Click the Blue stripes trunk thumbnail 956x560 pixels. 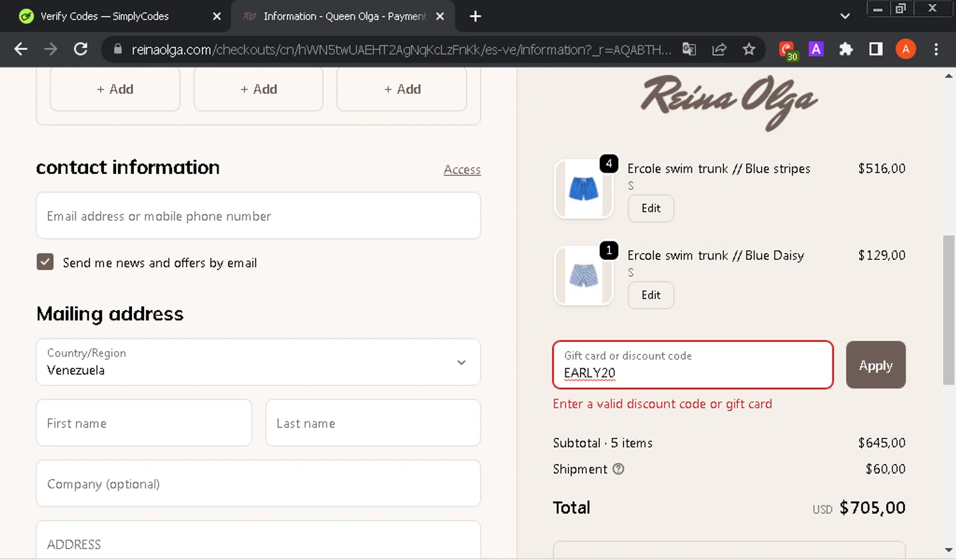(584, 189)
